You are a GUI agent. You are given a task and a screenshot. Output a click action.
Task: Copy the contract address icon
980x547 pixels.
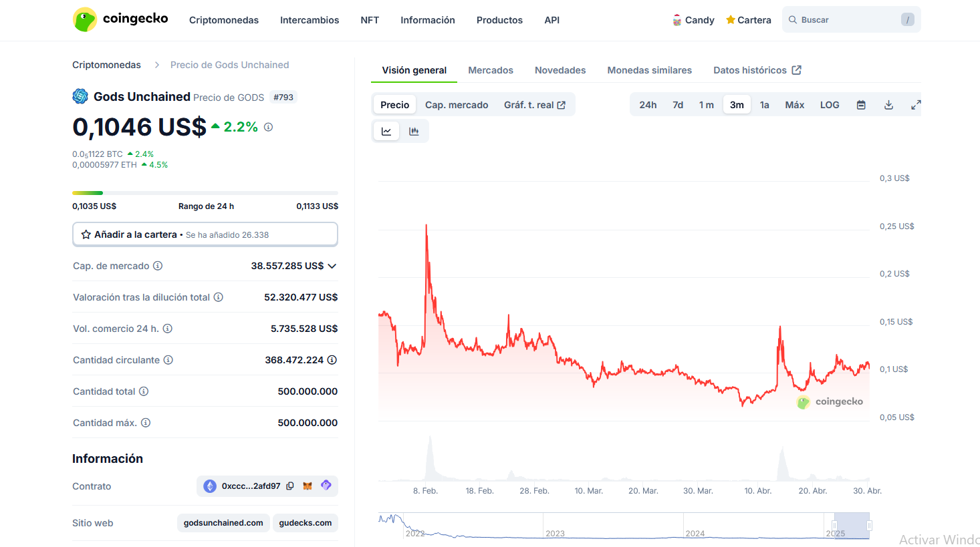290,486
